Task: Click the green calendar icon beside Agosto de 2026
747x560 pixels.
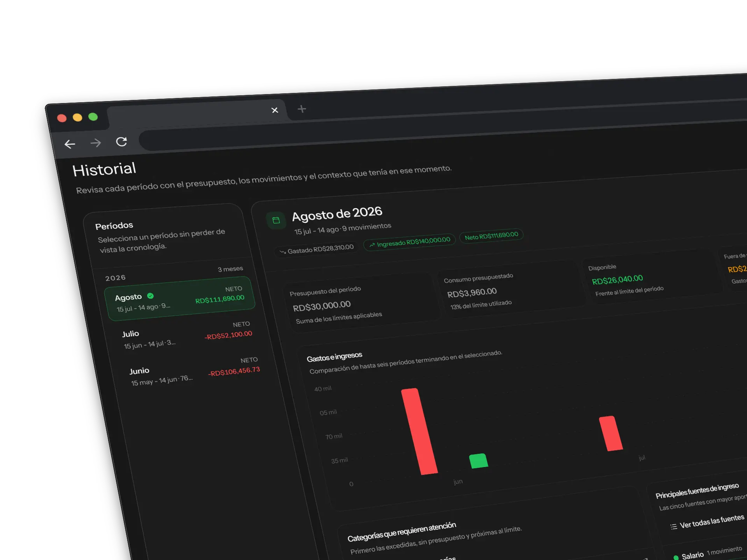Action: point(276,220)
